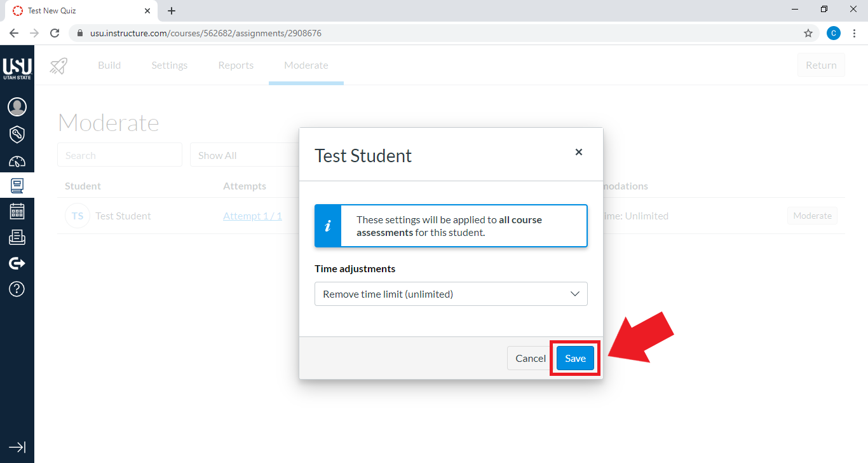Open the Calendar icon in sidebar
The height and width of the screenshot is (463, 868).
tap(17, 211)
